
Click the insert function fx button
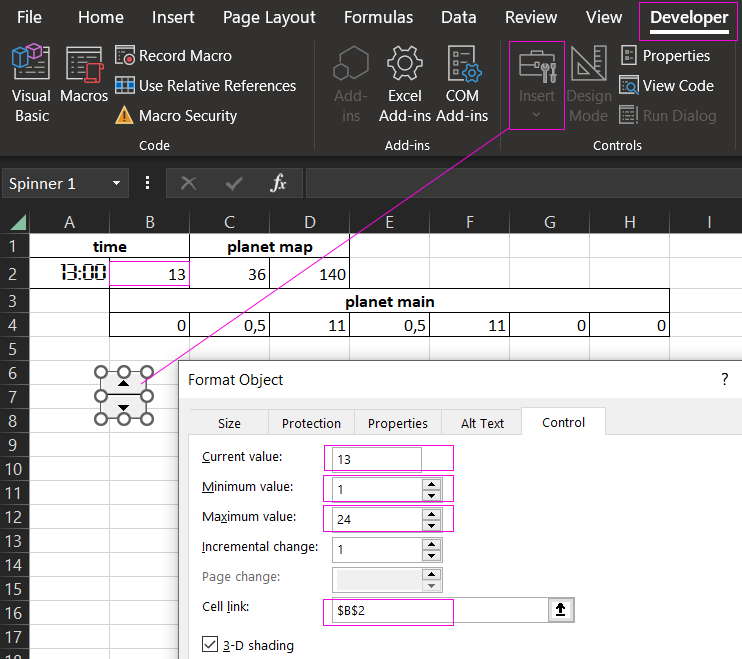point(279,184)
